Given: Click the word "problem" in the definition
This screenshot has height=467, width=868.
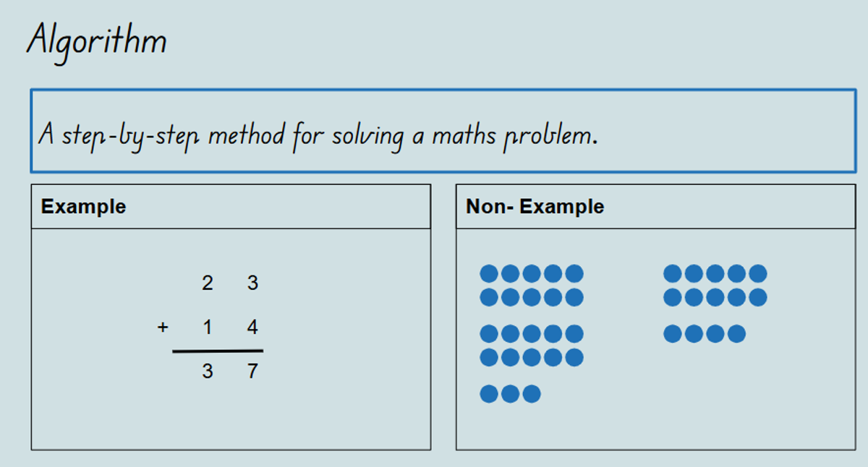Looking at the screenshot, I should coord(548,137).
